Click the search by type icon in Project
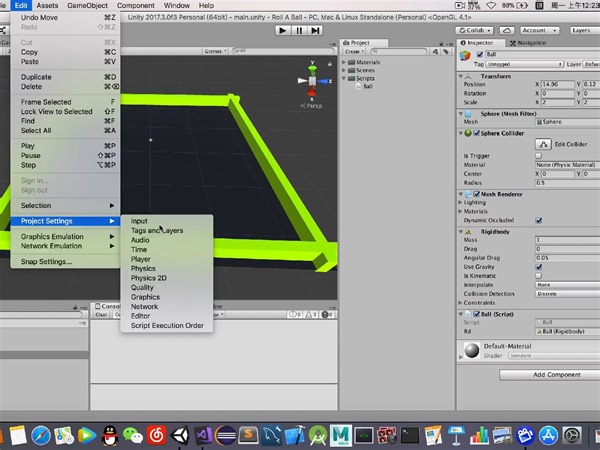The width and height of the screenshot is (600, 450). point(435,52)
